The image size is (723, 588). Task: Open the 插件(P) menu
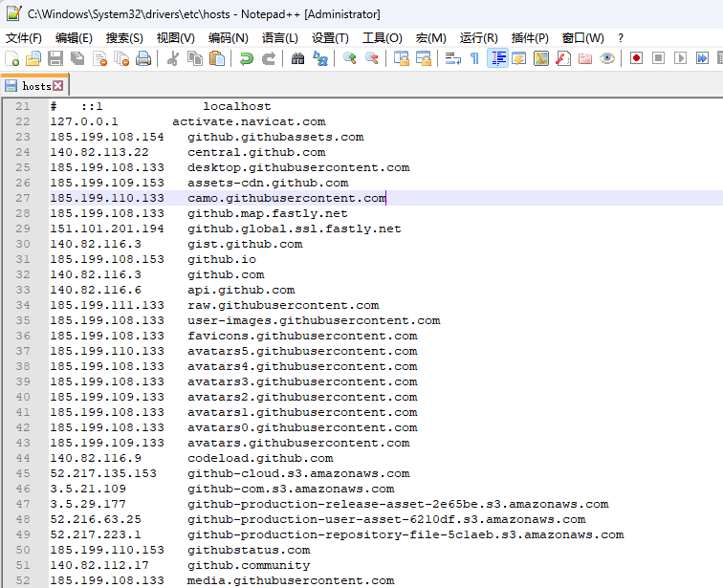tap(530, 38)
